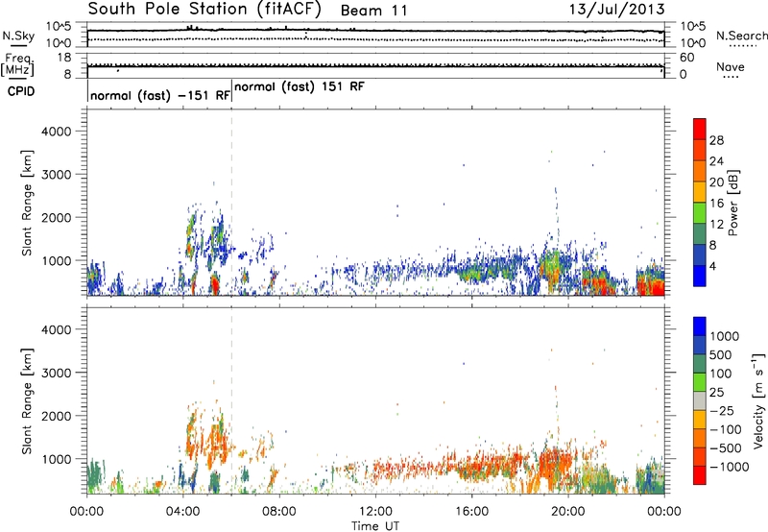Click the 'Beam 11' label
The width and height of the screenshot is (768, 532).
[x=373, y=11]
